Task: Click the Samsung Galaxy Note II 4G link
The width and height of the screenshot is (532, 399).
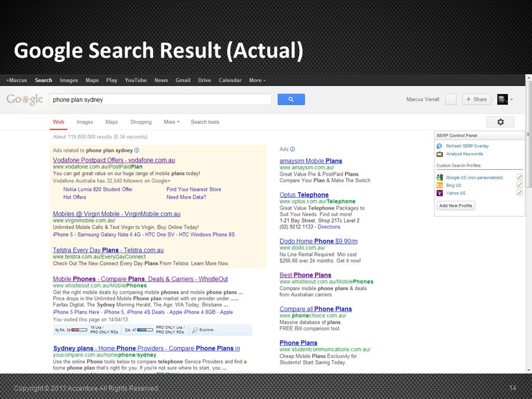Action: tap(109, 235)
